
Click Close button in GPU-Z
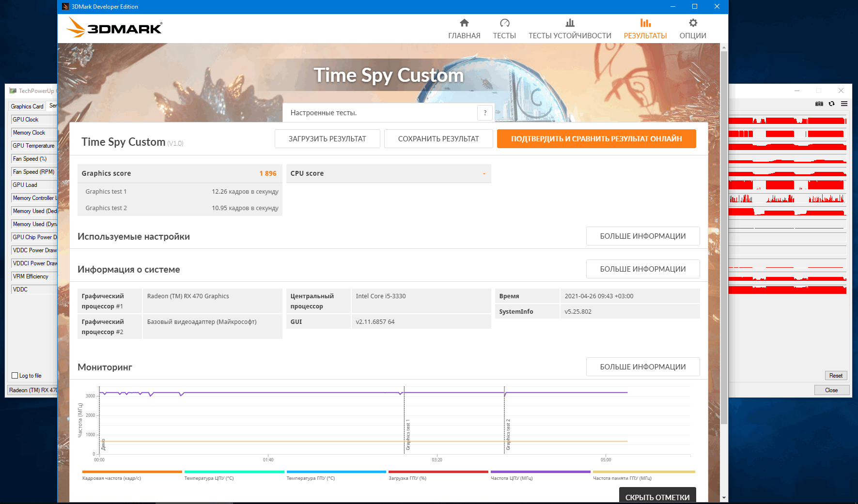831,390
